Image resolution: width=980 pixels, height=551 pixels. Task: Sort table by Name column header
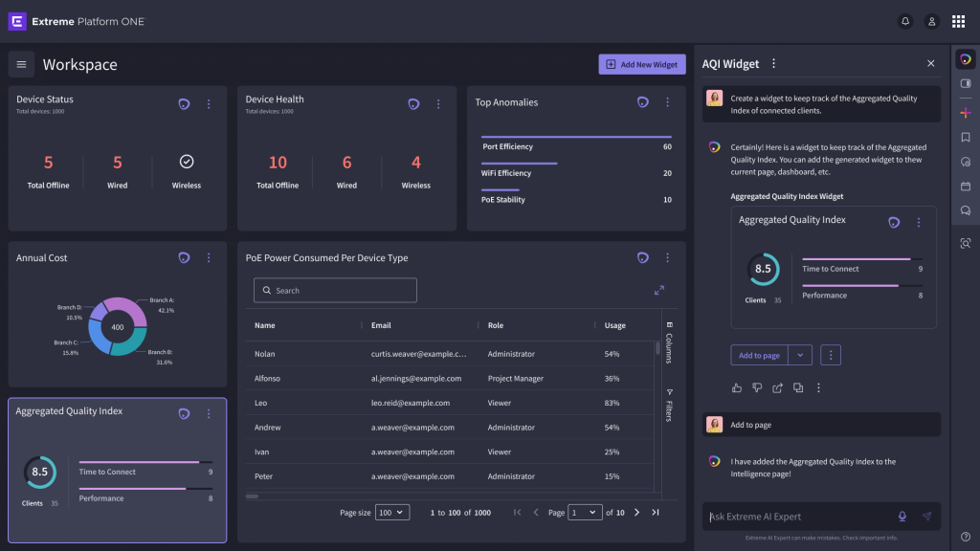pyautogui.click(x=265, y=325)
